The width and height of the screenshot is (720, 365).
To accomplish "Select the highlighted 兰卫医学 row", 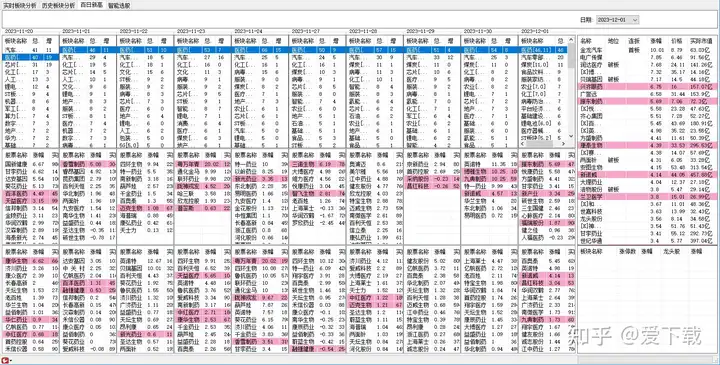I will pyautogui.click(x=646, y=197).
